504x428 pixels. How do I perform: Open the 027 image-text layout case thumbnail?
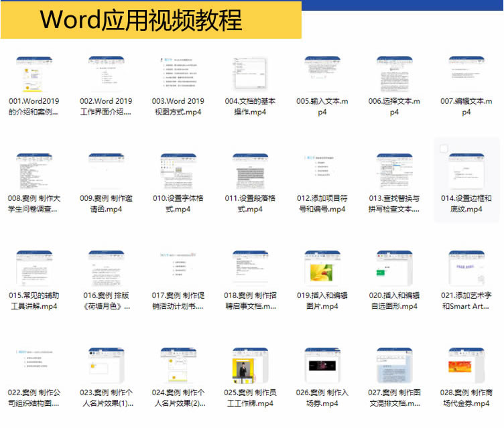click(394, 365)
